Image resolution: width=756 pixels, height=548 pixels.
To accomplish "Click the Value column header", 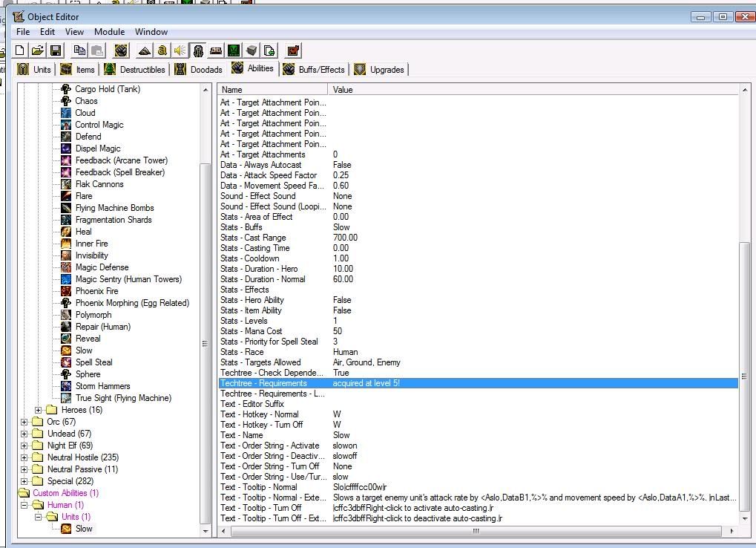I will click(x=533, y=90).
